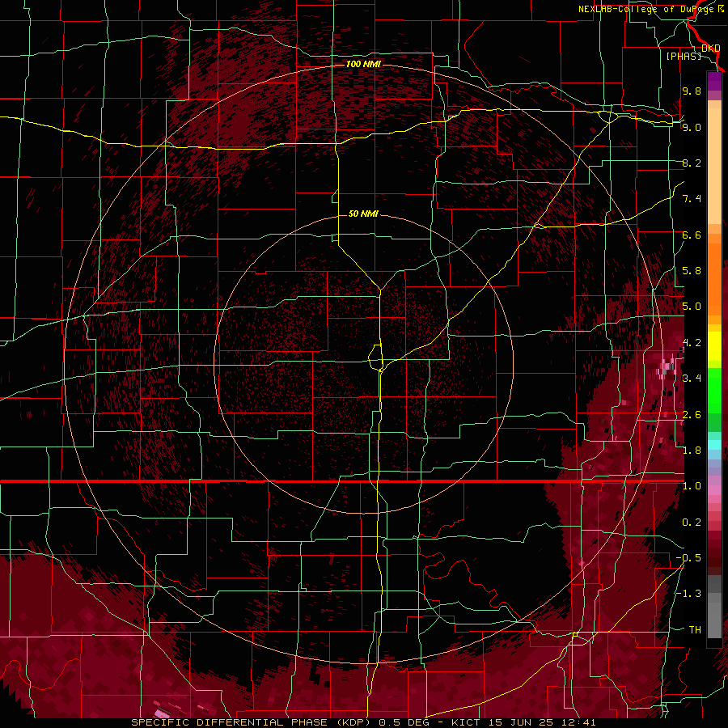Click the KICT radar site identifier
The image size is (728, 728).
[466, 722]
